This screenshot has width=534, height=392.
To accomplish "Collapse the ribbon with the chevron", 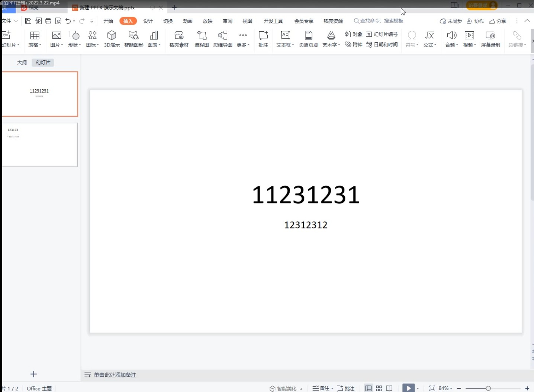I will [527, 21].
